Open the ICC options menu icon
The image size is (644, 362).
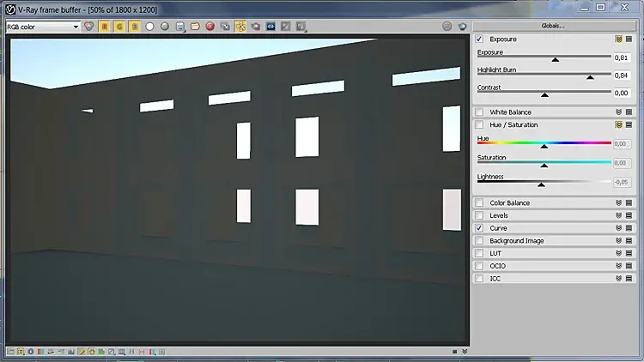(629, 278)
